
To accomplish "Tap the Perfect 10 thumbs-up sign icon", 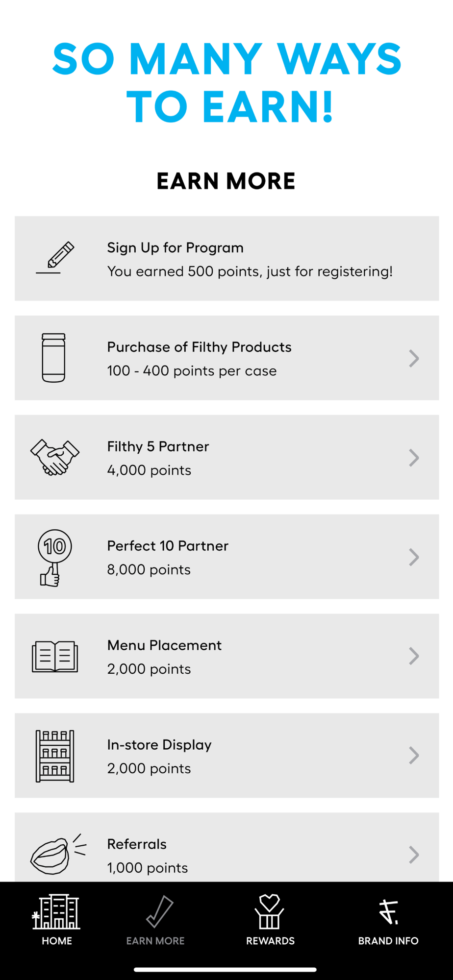I will click(54, 557).
